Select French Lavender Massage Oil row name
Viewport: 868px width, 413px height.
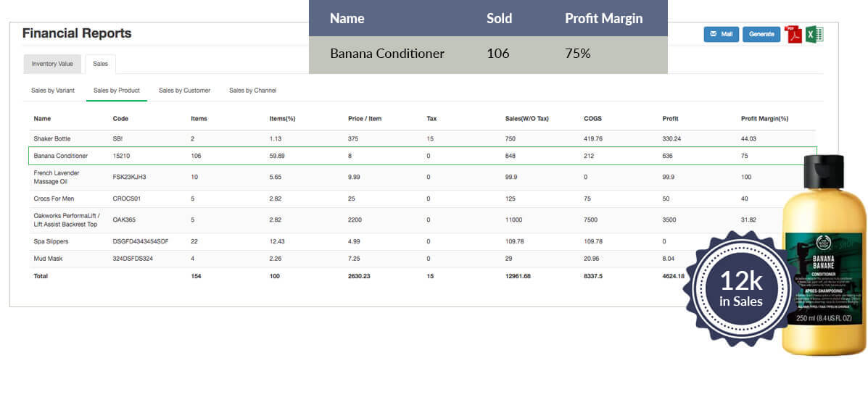pos(57,177)
